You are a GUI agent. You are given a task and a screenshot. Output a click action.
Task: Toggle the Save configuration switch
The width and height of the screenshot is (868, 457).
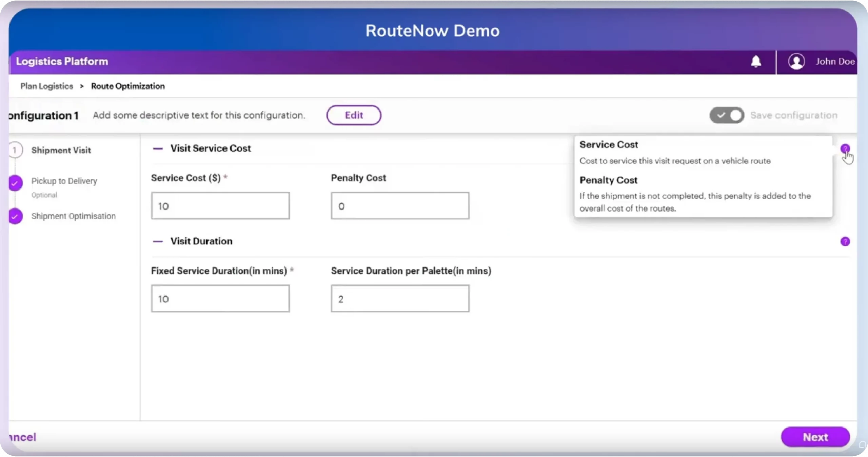tap(727, 115)
